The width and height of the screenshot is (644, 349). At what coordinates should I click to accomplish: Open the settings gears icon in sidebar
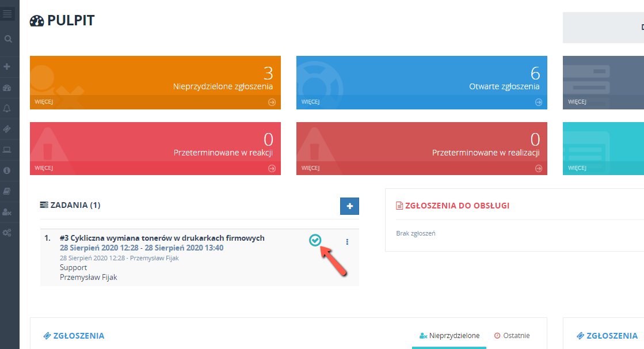pyautogui.click(x=7, y=233)
